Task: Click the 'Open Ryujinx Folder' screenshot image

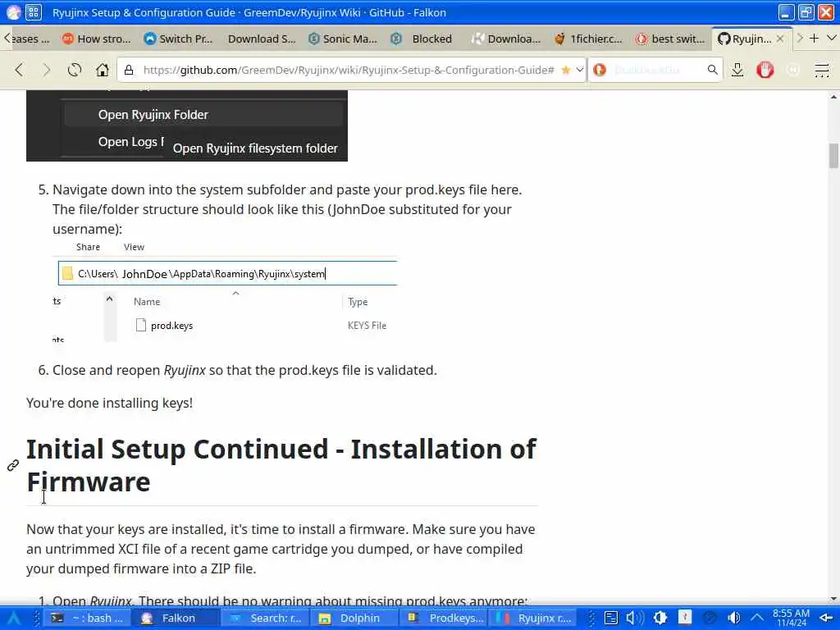Action: pyautogui.click(x=187, y=126)
